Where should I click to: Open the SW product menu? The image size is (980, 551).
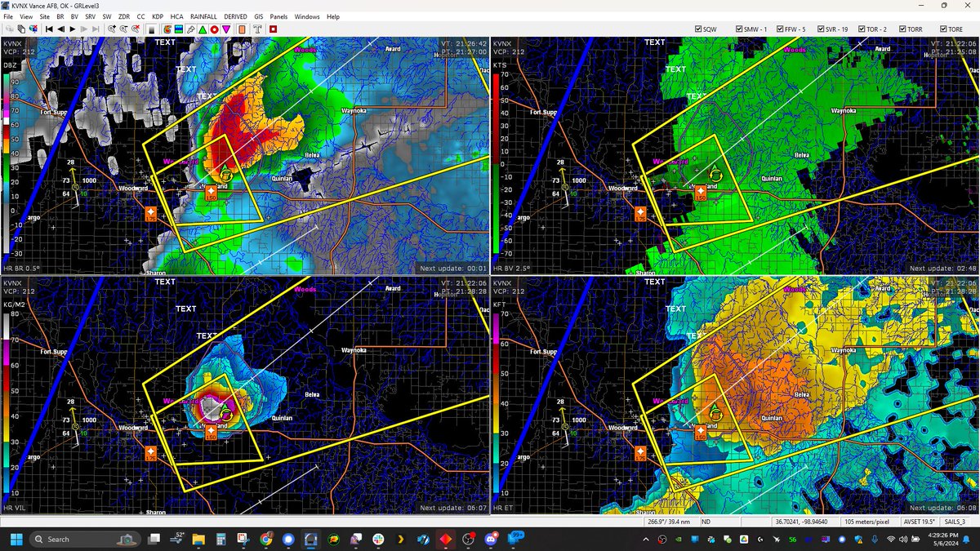(x=107, y=16)
